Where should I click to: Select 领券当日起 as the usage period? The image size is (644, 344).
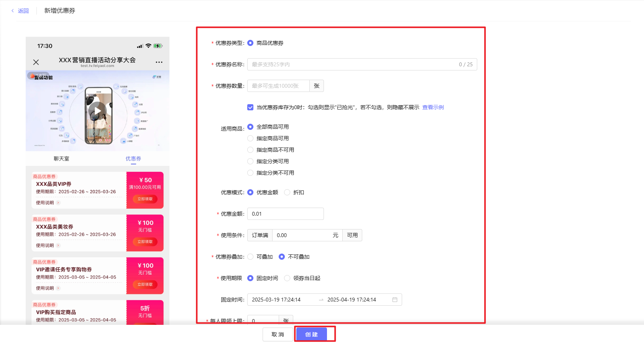coord(287,278)
